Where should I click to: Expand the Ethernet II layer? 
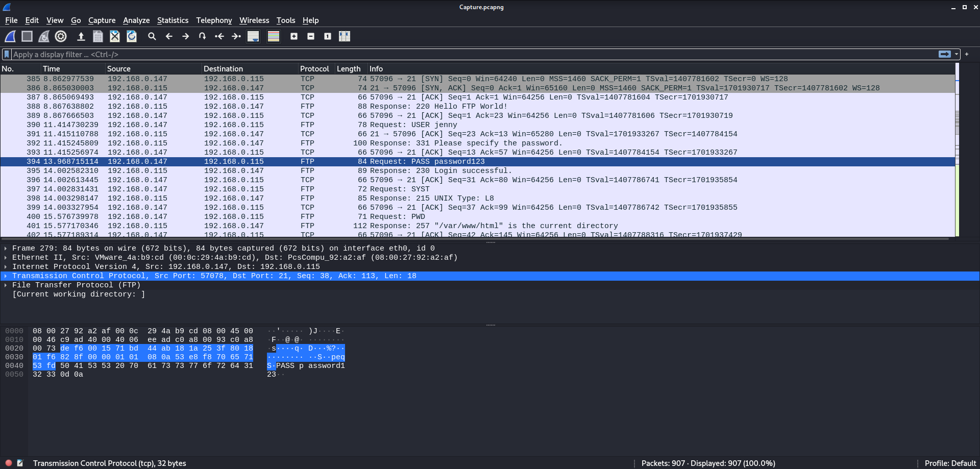tap(6, 258)
